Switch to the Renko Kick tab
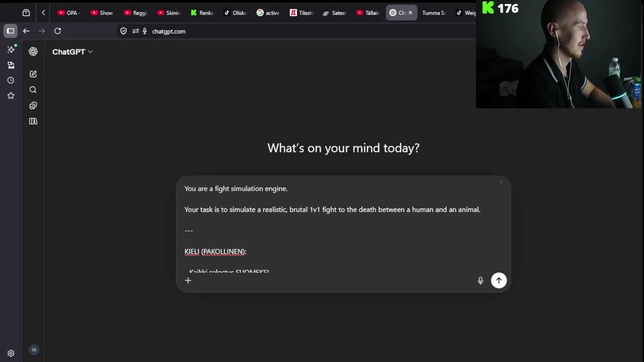 (202, 13)
